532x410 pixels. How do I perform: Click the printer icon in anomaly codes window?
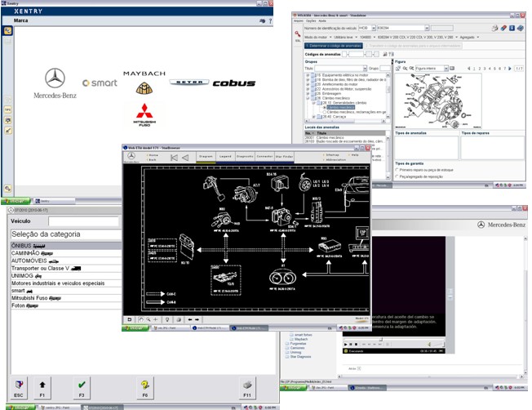point(494,29)
